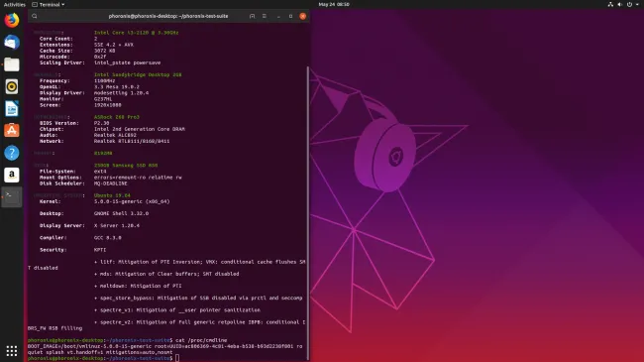The width and height of the screenshot is (644, 362).
Task: Click the 'l1tf' mitigation line
Action: click(x=199, y=262)
